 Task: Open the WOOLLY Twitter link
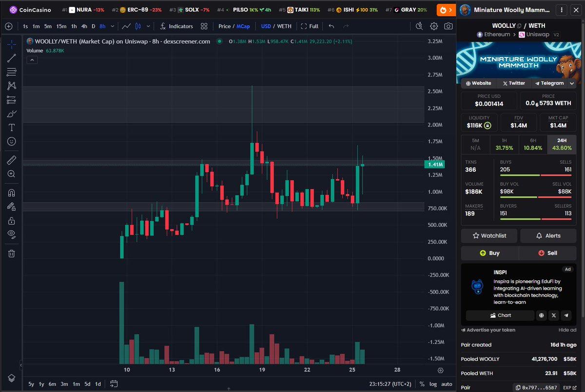tap(514, 83)
